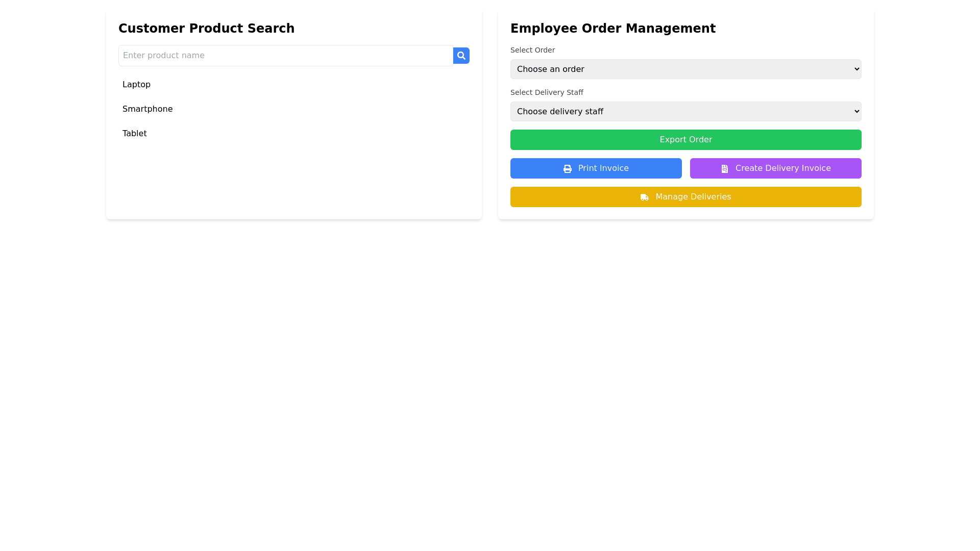Click the document icon on Create Delivery Invoice

tap(724, 169)
